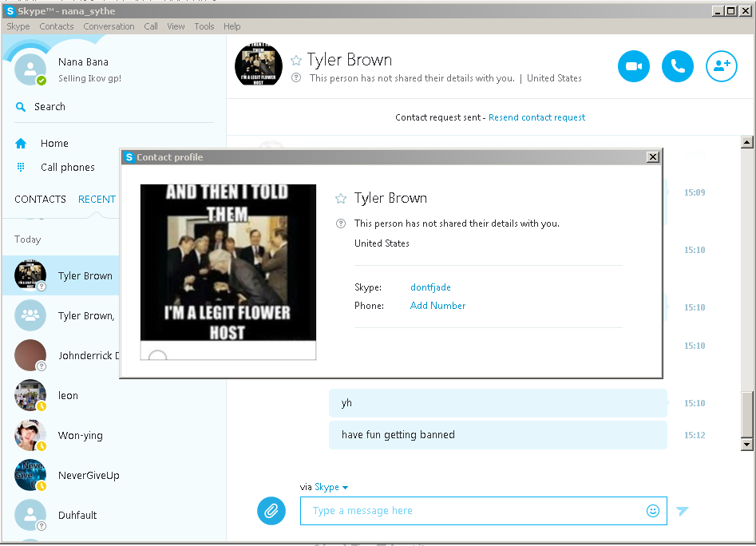This screenshot has height=546, width=756.
Task: Select Won-ying name in recent list
Action: click(x=81, y=436)
